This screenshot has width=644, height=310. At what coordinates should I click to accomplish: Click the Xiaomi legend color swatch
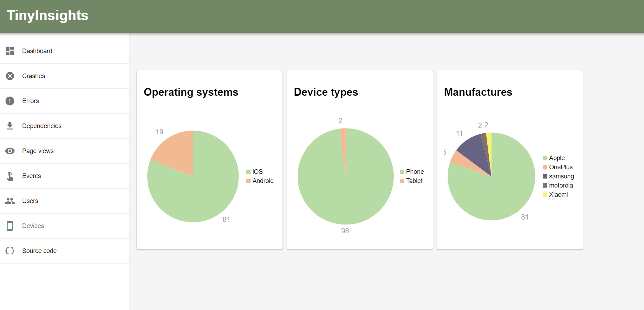(x=545, y=195)
